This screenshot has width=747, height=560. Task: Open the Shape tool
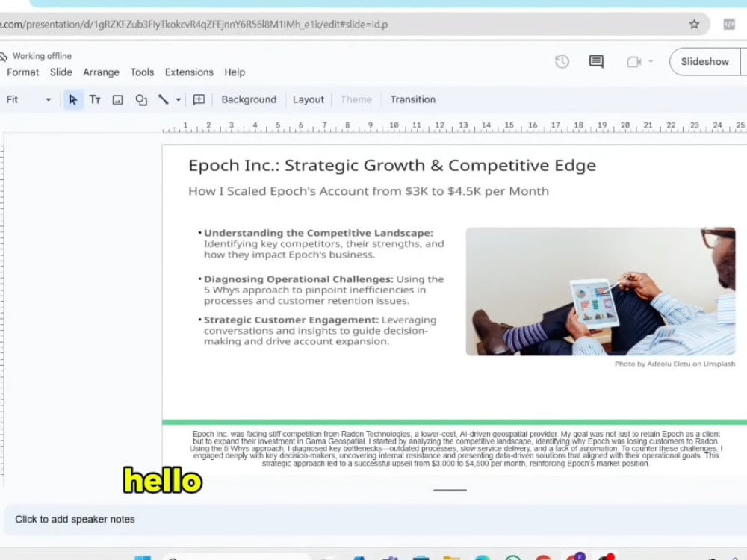pyautogui.click(x=141, y=99)
